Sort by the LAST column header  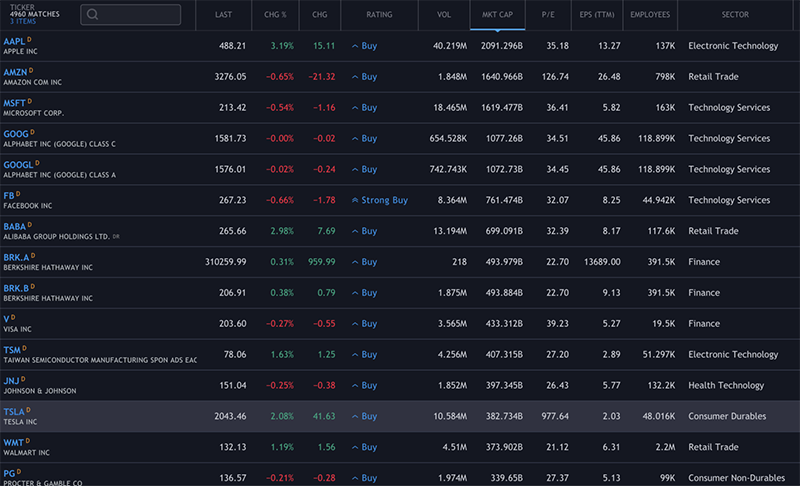point(223,15)
